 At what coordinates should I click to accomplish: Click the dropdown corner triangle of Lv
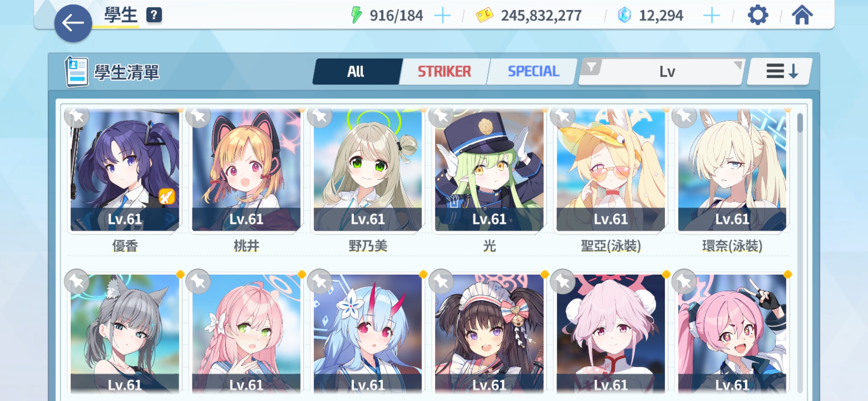738,65
